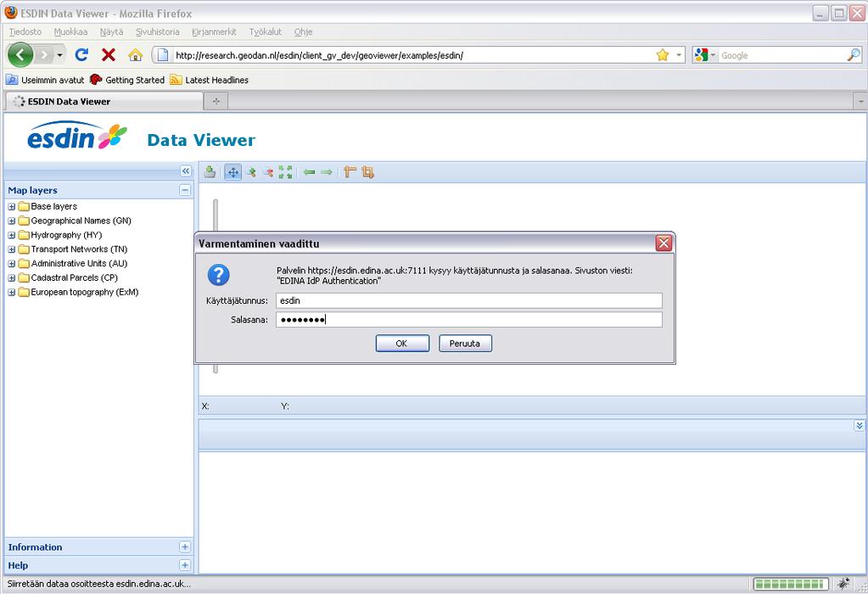Click the browser Forward button
The image size is (868, 594).
pos(45,55)
